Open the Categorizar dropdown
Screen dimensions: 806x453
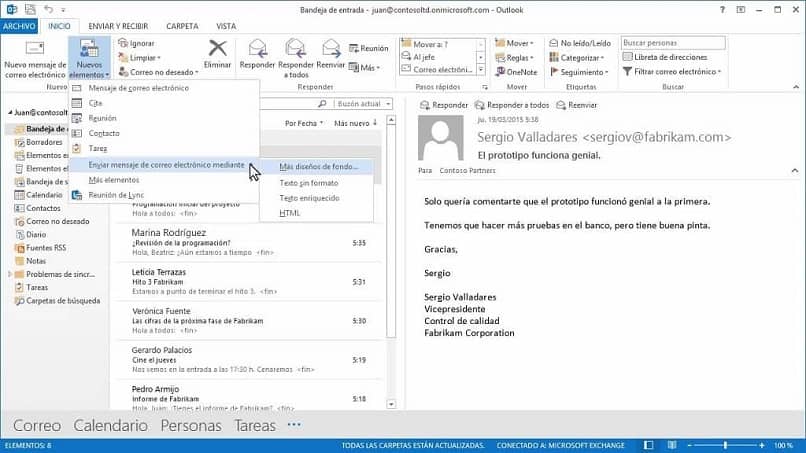pyautogui.click(x=576, y=58)
